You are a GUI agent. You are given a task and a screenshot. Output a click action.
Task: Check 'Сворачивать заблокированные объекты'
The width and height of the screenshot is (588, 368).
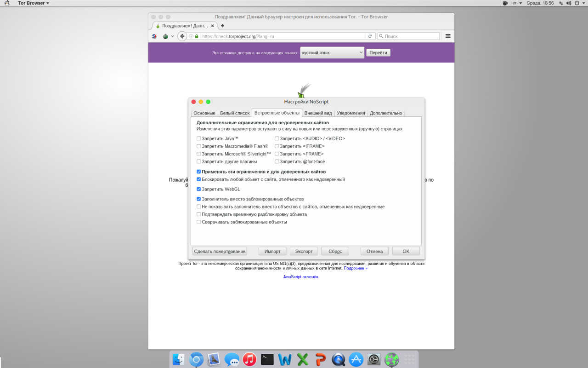(x=199, y=222)
